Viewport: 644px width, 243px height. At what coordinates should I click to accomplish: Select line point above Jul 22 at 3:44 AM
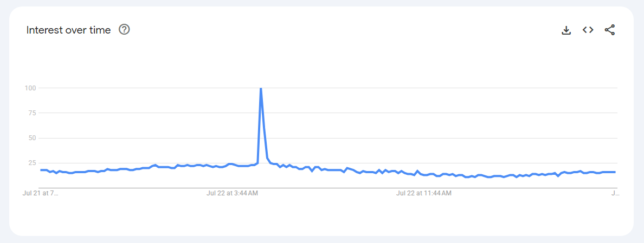click(x=233, y=164)
